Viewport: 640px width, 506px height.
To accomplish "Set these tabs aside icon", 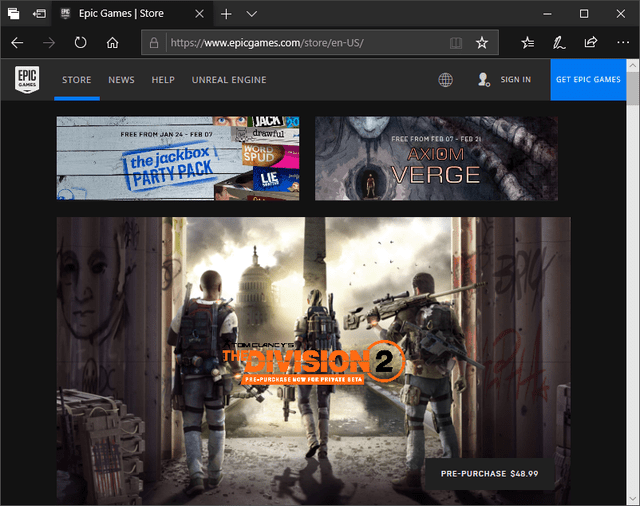I will [39, 14].
